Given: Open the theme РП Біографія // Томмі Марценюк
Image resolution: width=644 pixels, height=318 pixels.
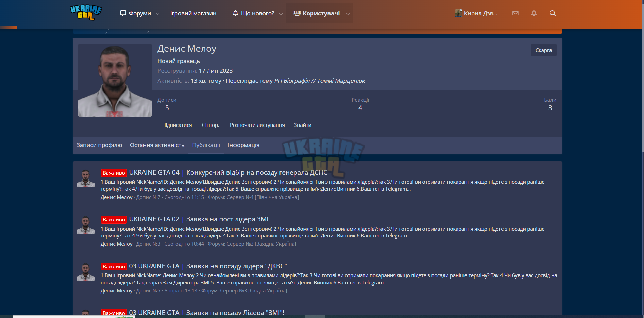Looking at the screenshot, I should tap(320, 81).
